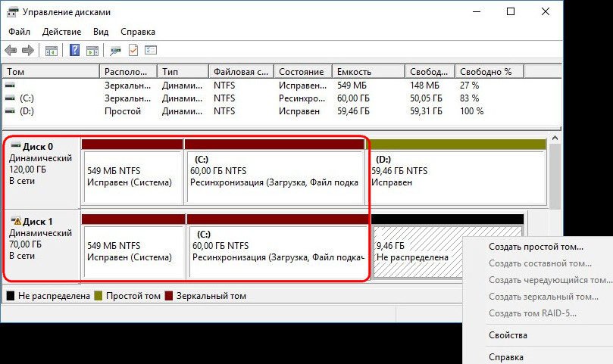613x364 pixels.
Task: Select the Диск 1 warning disk icon
Action: pos(15,222)
